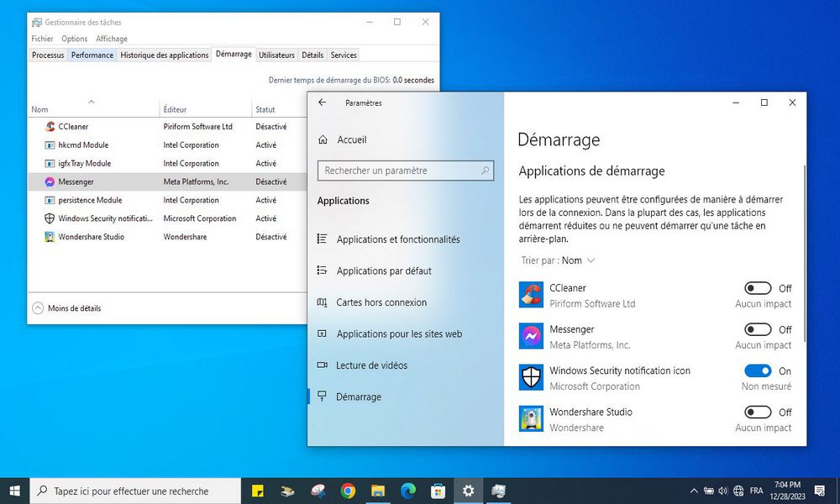
Task: Click the Settings window vertical scrollbar
Action: pos(804,252)
